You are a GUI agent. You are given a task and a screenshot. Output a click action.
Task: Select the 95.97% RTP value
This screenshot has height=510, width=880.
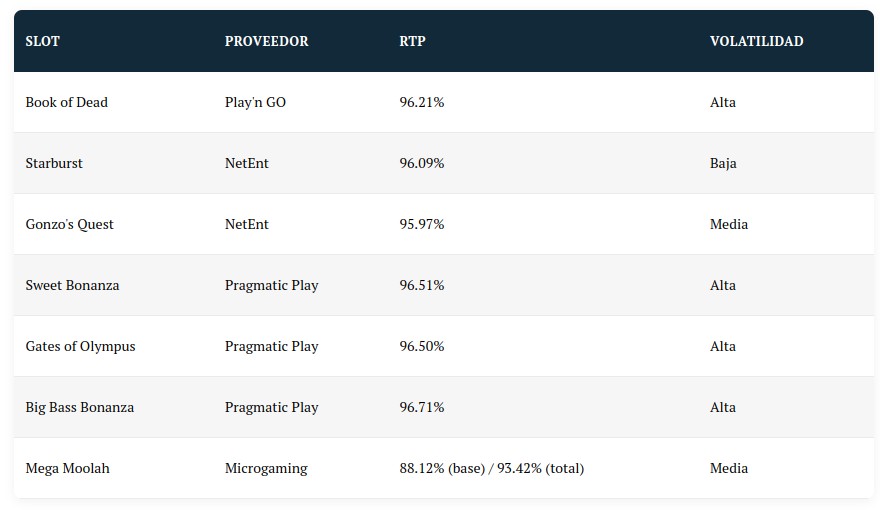pyautogui.click(x=421, y=224)
